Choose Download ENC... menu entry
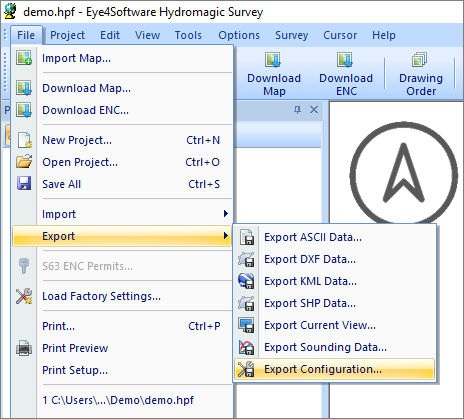This screenshot has height=419, width=464. 122,110
